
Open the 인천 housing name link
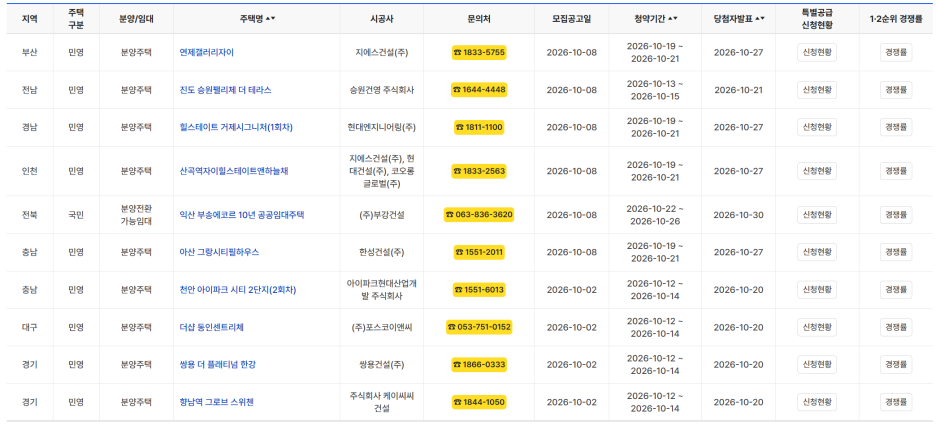pos(234,171)
